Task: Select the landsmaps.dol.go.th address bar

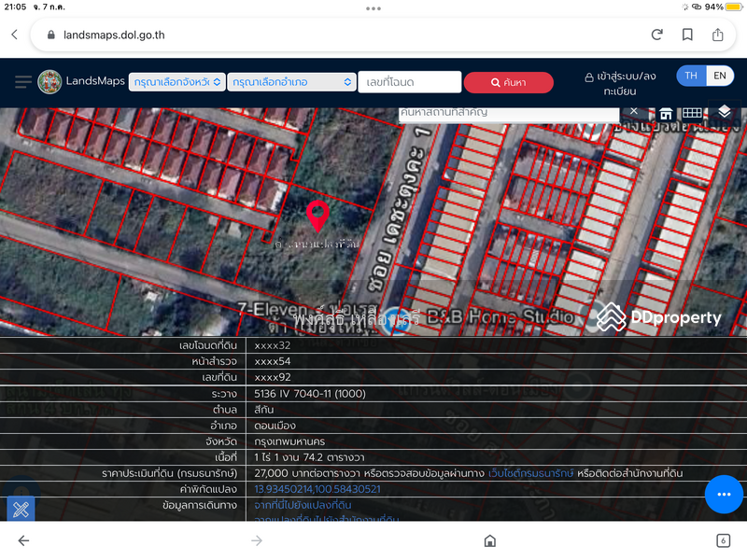Action: (383, 35)
